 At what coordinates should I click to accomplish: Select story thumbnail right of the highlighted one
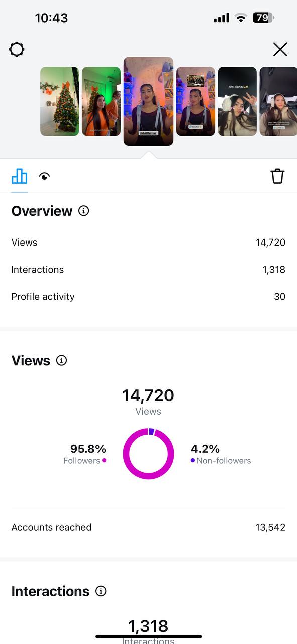195,102
